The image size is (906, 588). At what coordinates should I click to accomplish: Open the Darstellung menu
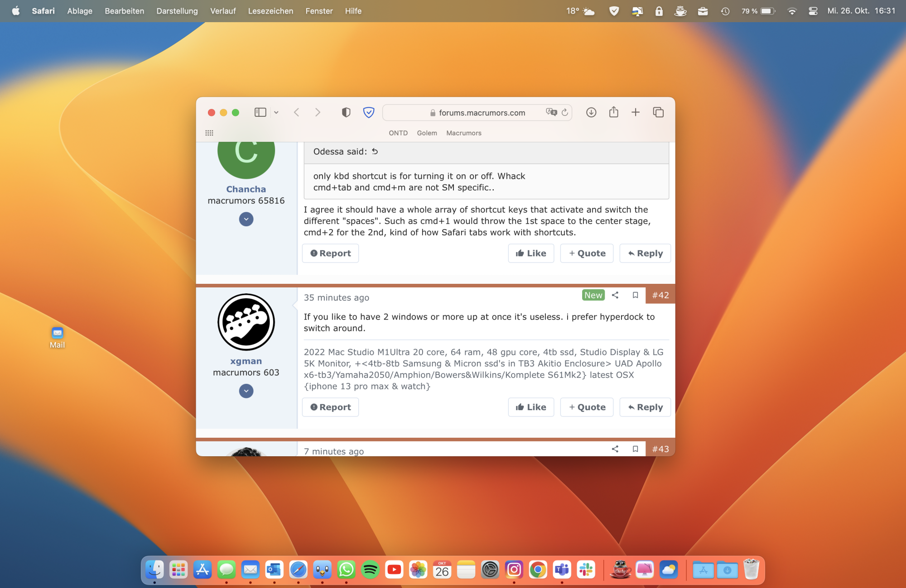point(177,11)
